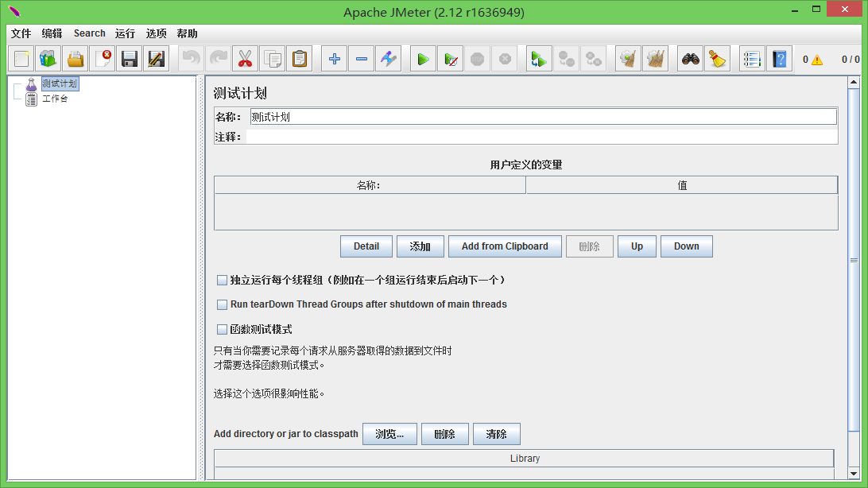This screenshot has height=488, width=868.
Task: Click the Stop test icon
Action: 478,59
